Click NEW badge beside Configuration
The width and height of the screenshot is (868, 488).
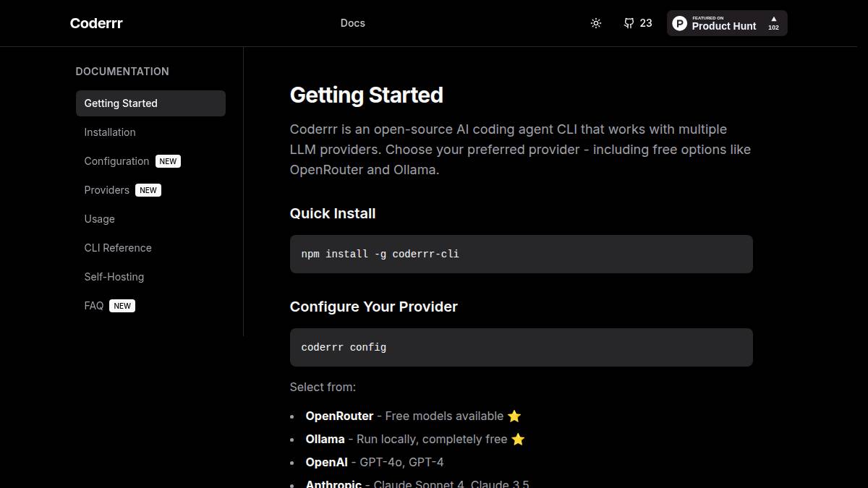coord(168,161)
